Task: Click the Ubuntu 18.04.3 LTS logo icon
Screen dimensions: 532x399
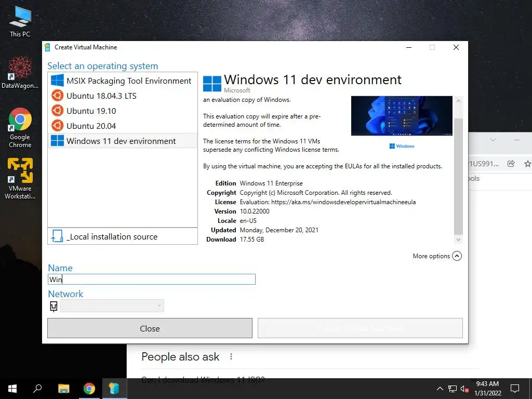Action: pyautogui.click(x=57, y=96)
